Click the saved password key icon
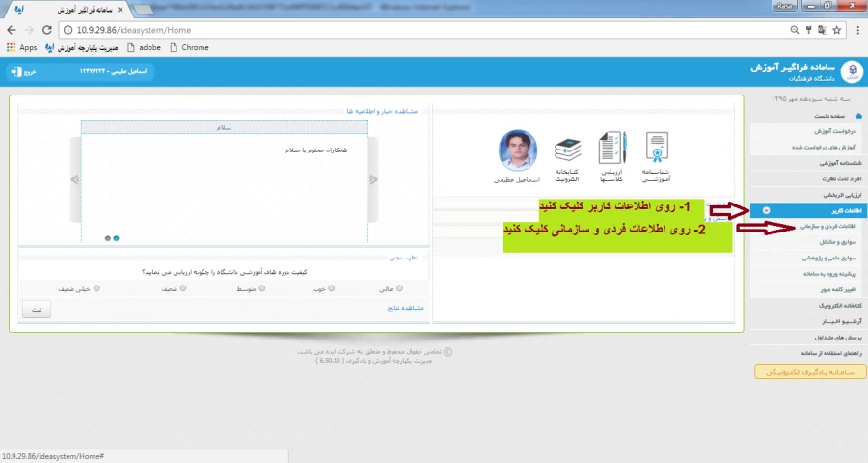The width and height of the screenshot is (868, 463). click(809, 30)
